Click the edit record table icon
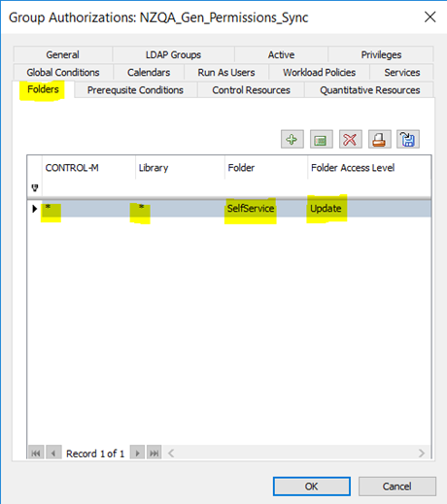Image resolution: width=447 pixels, height=504 pixels. coord(321,140)
